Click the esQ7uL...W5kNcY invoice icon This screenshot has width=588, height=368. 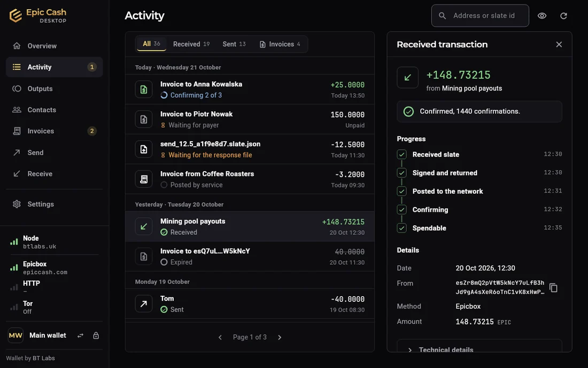[x=144, y=256]
